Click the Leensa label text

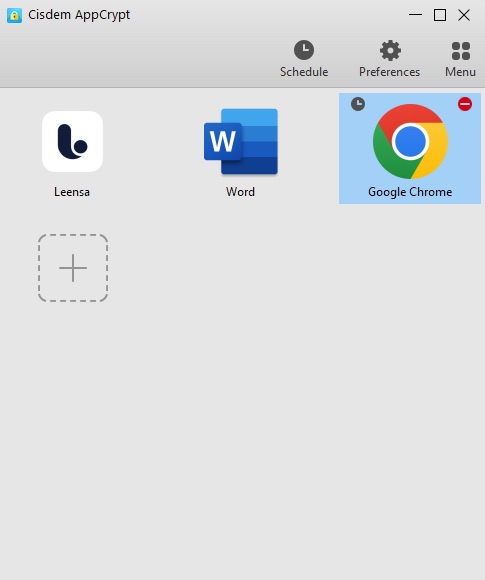tap(72, 192)
